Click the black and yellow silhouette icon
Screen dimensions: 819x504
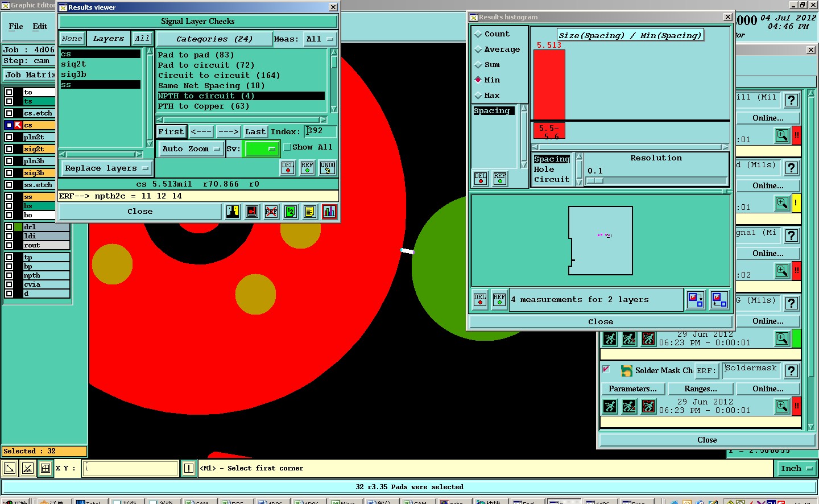pos(233,212)
